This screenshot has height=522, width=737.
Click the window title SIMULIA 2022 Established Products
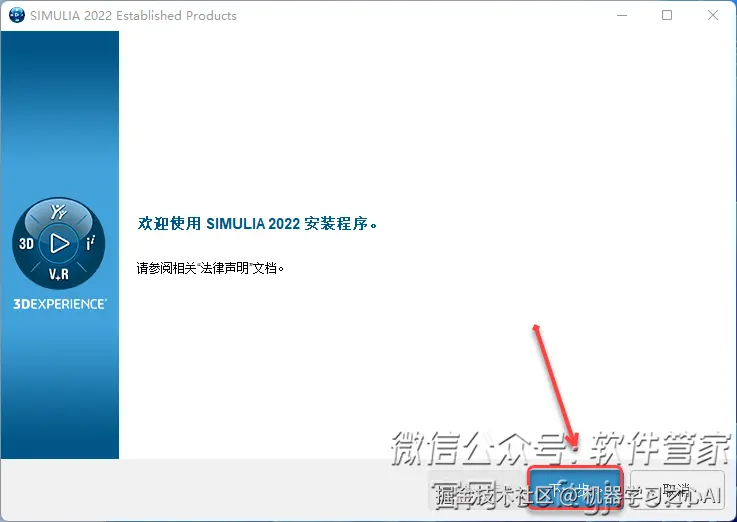133,16
